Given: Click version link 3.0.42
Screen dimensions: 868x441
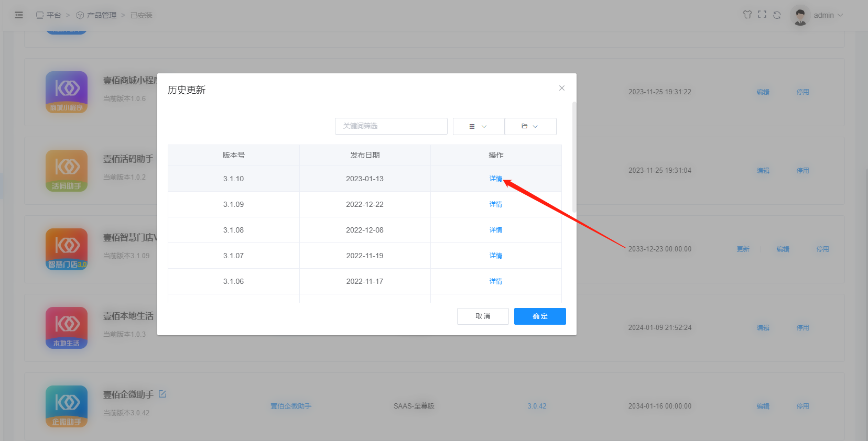Looking at the screenshot, I should (x=537, y=406).
